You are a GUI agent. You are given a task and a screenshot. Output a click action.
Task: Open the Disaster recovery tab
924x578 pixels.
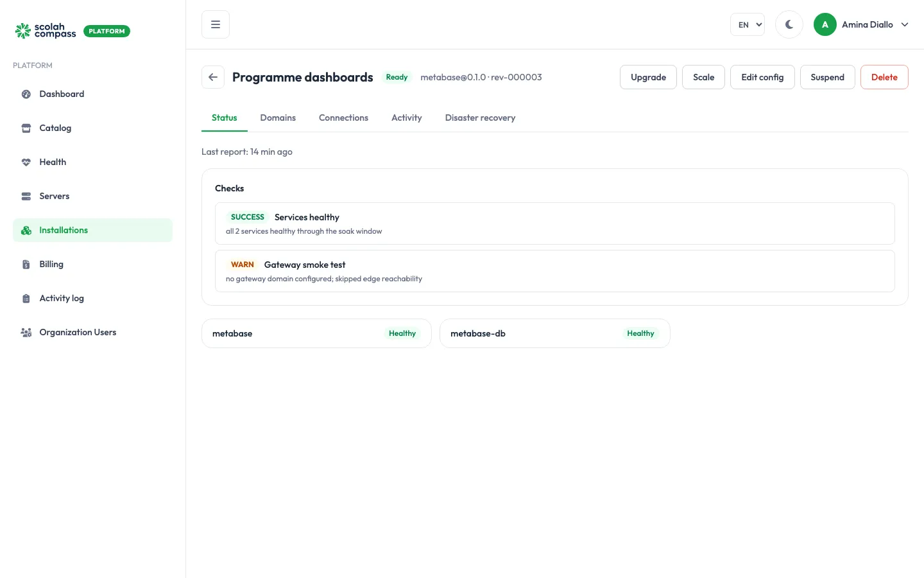(x=480, y=118)
